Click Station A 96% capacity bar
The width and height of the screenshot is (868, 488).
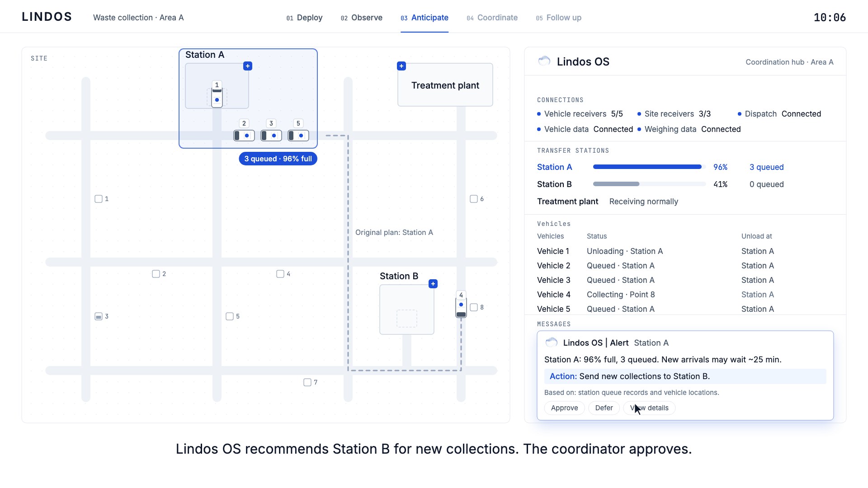[649, 167]
